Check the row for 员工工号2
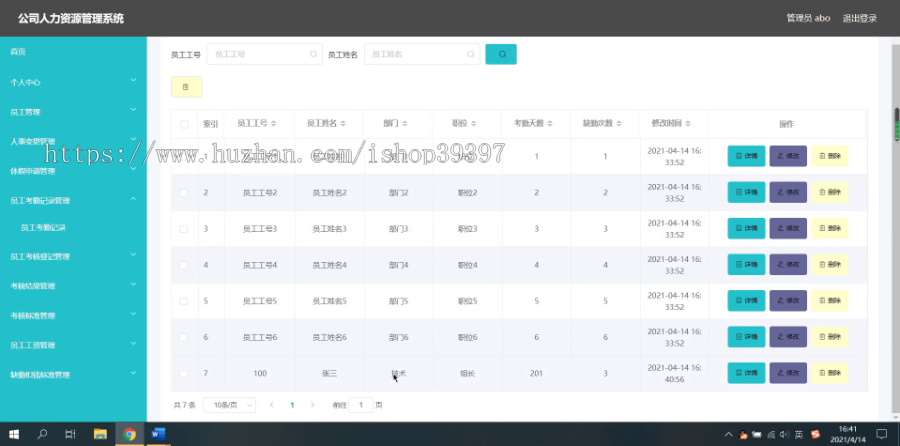Image resolution: width=900 pixels, height=446 pixels. tap(183, 193)
